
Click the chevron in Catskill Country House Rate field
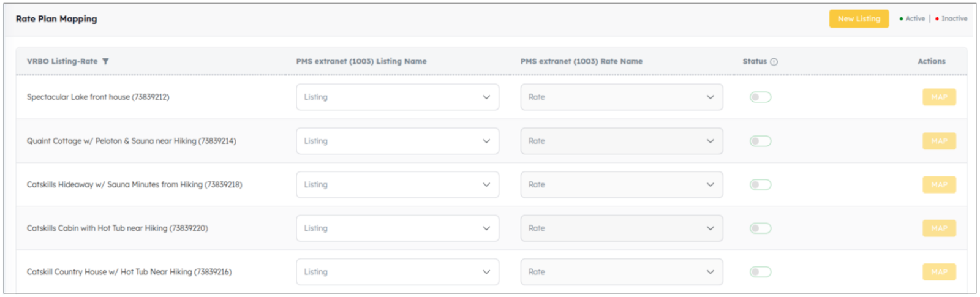coord(710,272)
